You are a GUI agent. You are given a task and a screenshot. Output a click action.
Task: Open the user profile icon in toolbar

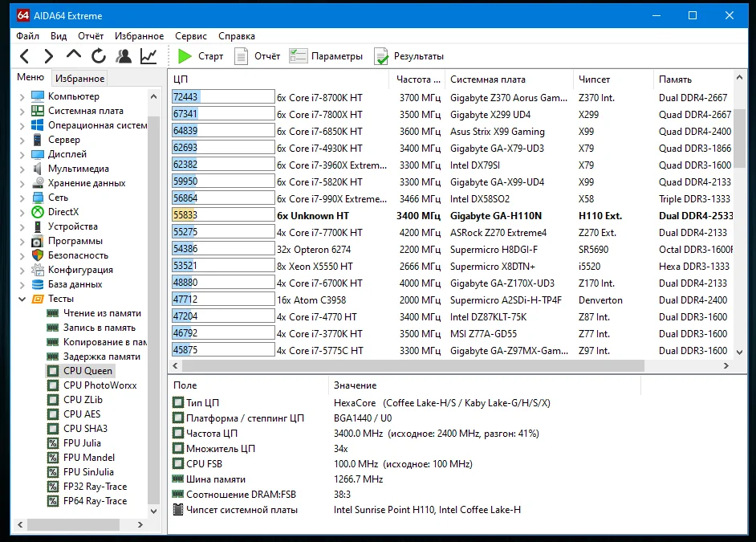click(x=124, y=56)
